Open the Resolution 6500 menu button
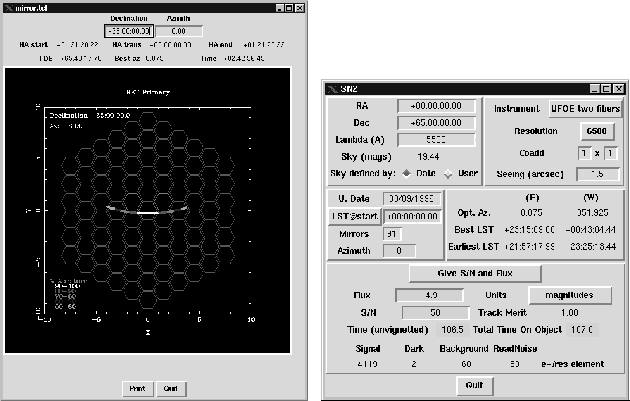This screenshot has width=630, height=401. point(596,131)
